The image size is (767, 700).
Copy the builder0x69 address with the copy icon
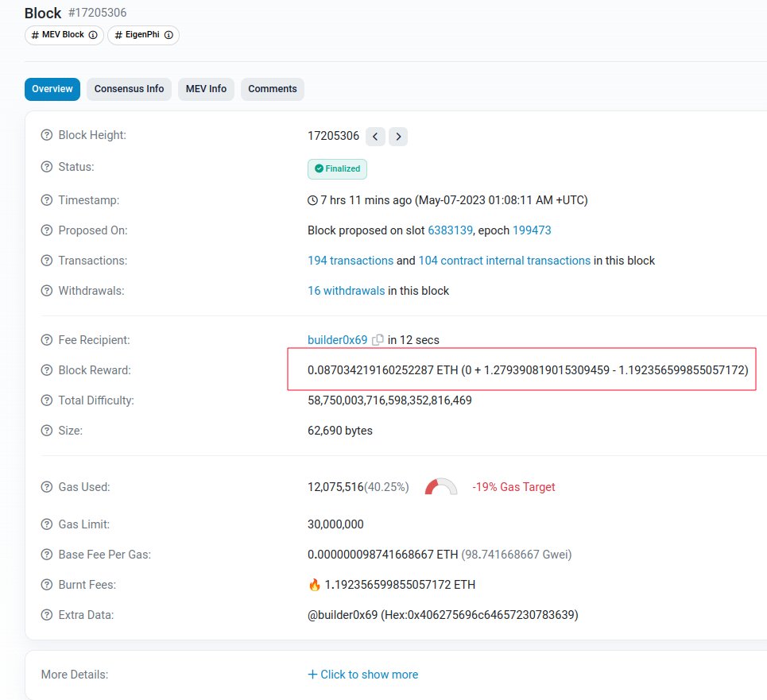378,340
